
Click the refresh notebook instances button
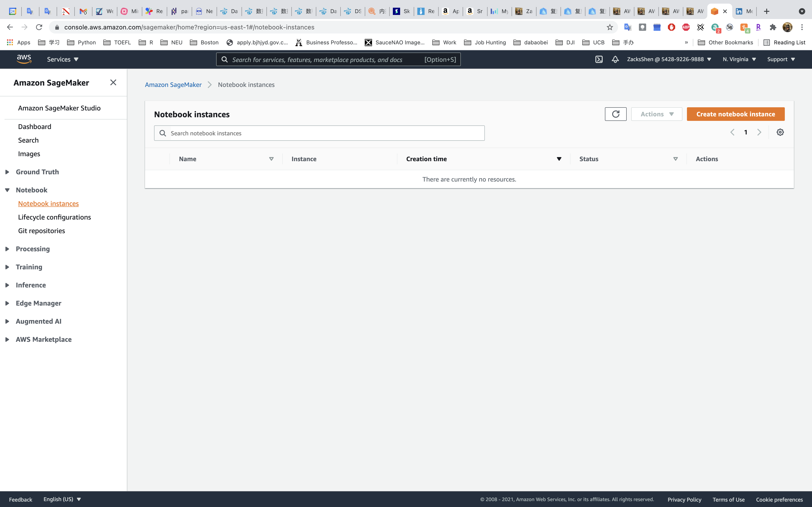tap(615, 114)
